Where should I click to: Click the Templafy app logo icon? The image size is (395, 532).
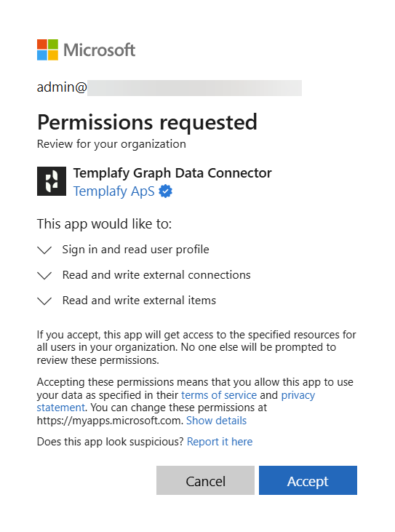[x=52, y=181]
